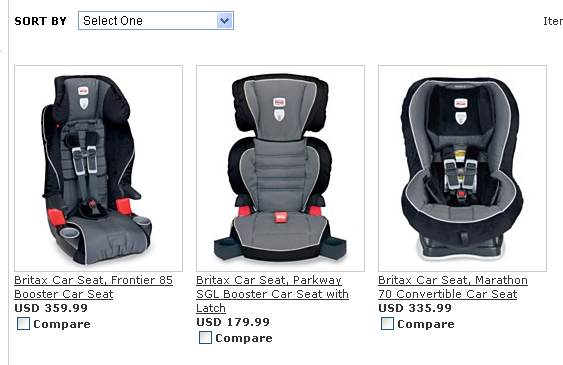
Task: Click the Compare label below USD 359.99
Action: 62,324
